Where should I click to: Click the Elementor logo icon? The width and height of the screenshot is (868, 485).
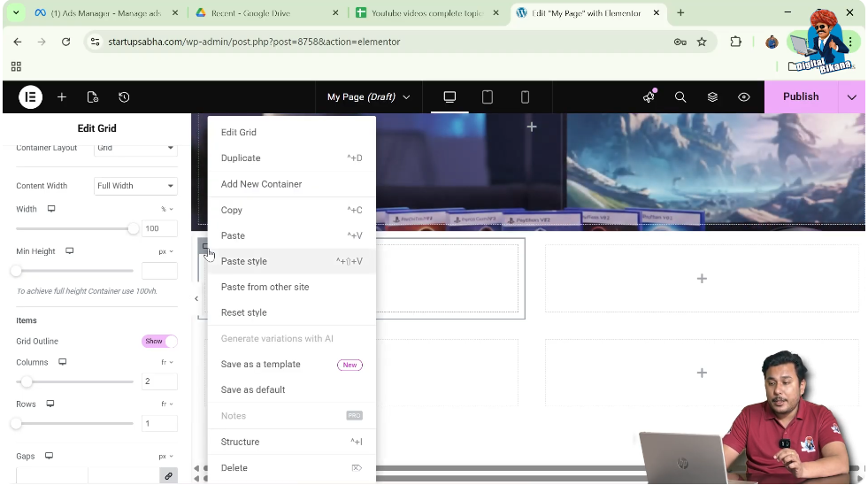[30, 97]
